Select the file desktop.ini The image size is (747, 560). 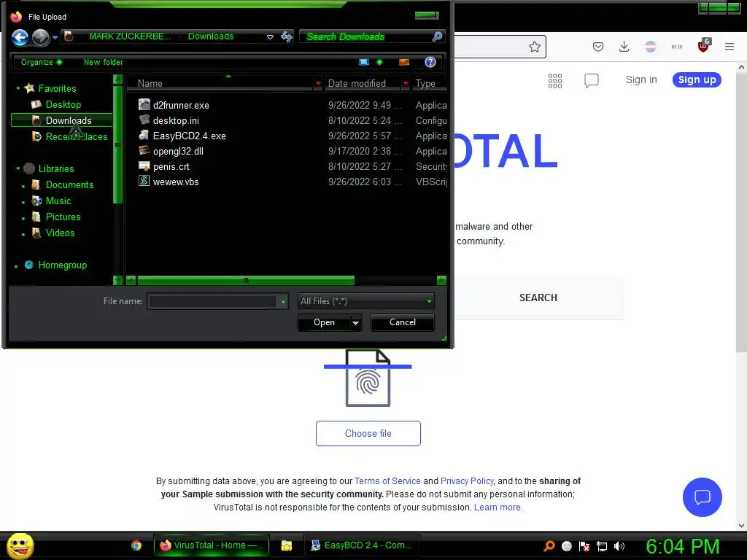(176, 120)
